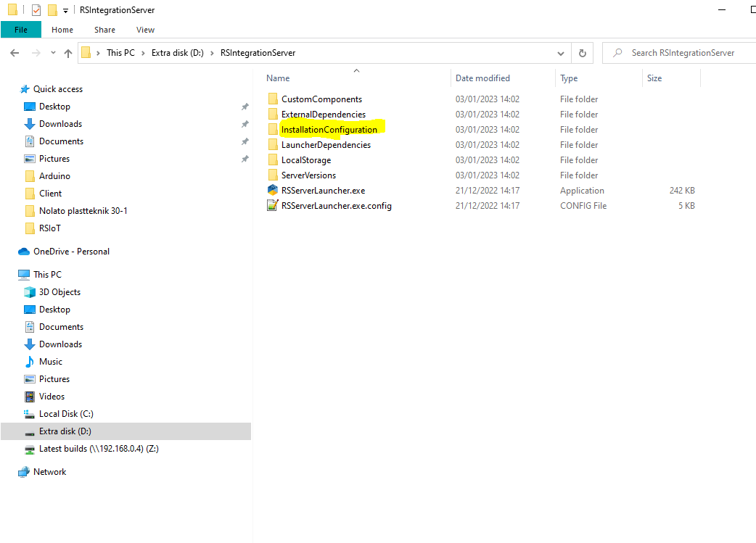Image resolution: width=756 pixels, height=543 pixels.
Task: Click the 5 KB size value
Action: pyautogui.click(x=686, y=206)
